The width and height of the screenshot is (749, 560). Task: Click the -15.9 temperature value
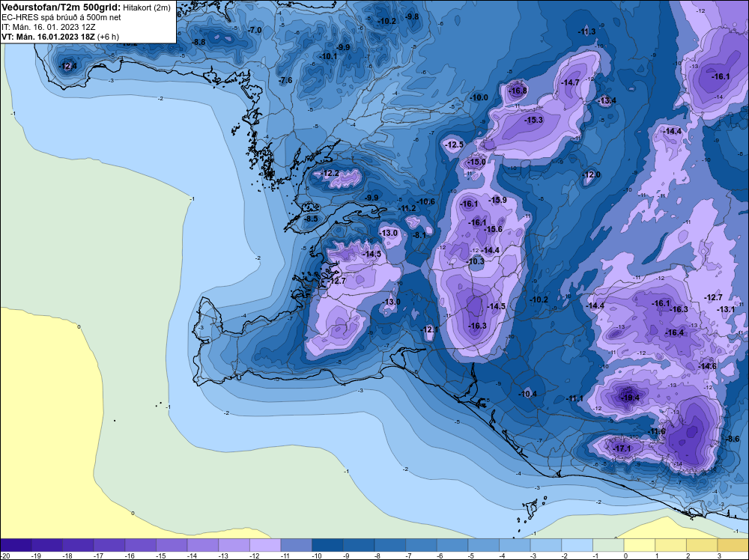(497, 200)
